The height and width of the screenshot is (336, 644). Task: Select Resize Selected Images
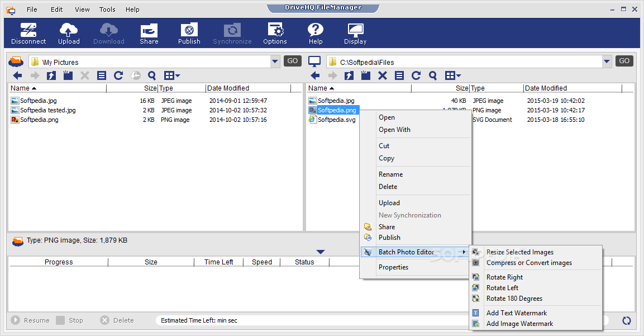pyautogui.click(x=520, y=252)
